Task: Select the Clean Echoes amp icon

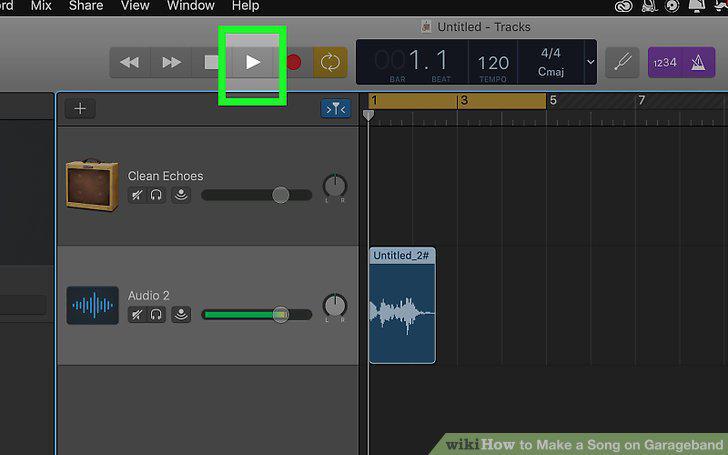Action: pos(92,185)
